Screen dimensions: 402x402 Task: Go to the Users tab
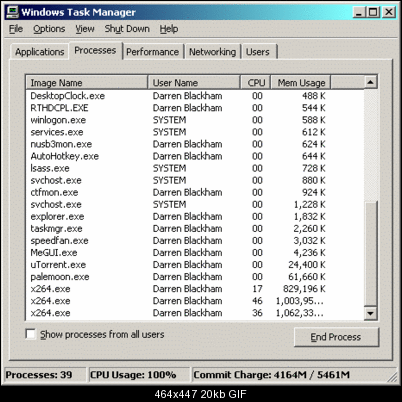(258, 52)
